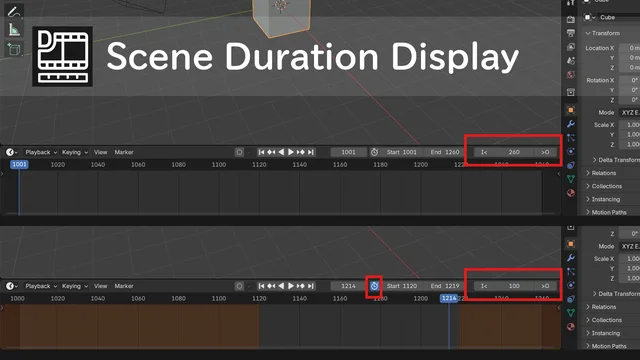Click the Start 1001 frame field
This screenshot has width=640, height=360.
pyautogui.click(x=402, y=152)
